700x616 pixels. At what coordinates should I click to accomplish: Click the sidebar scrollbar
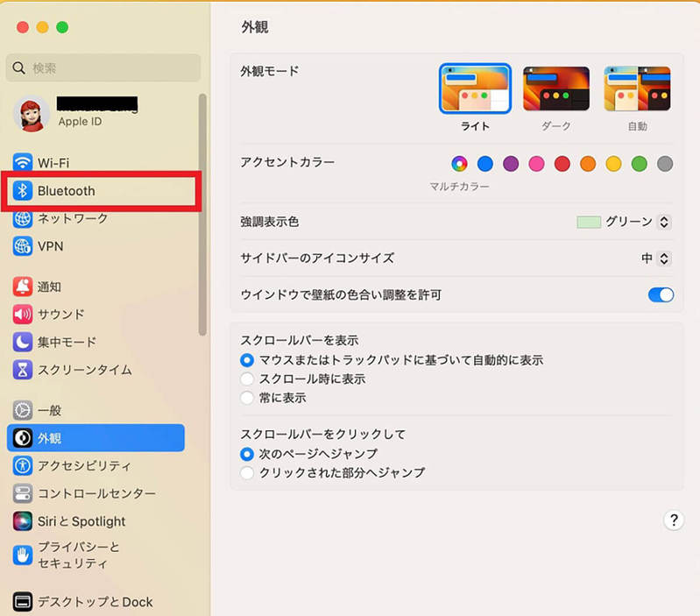pyautogui.click(x=202, y=215)
